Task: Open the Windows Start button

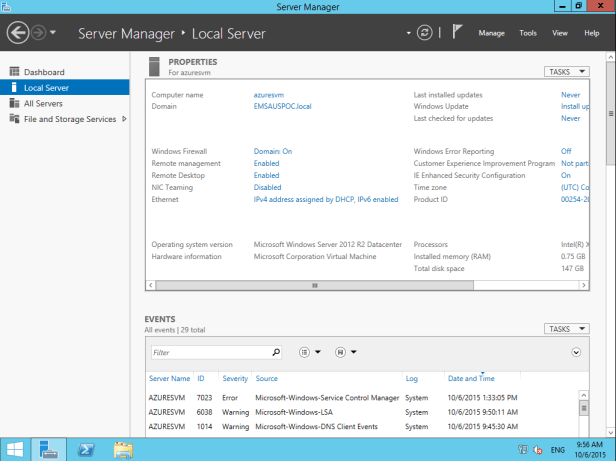Action: [x=15, y=450]
